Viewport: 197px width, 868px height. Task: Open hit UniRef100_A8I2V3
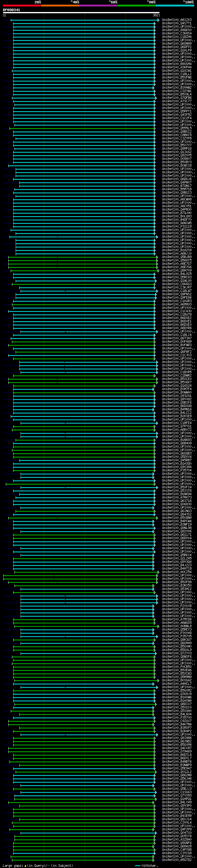pyautogui.click(x=177, y=20)
